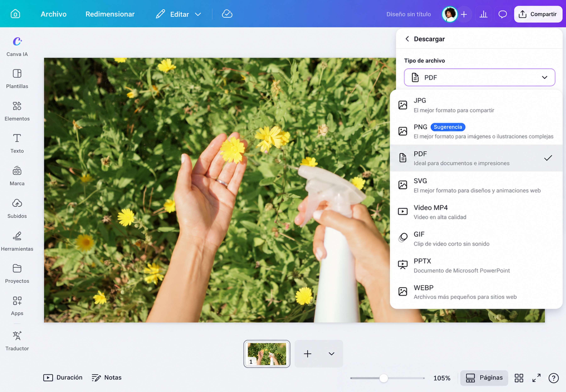The width and height of the screenshot is (566, 392).
Task: Go to the home page icon
Action: [x=15, y=14]
